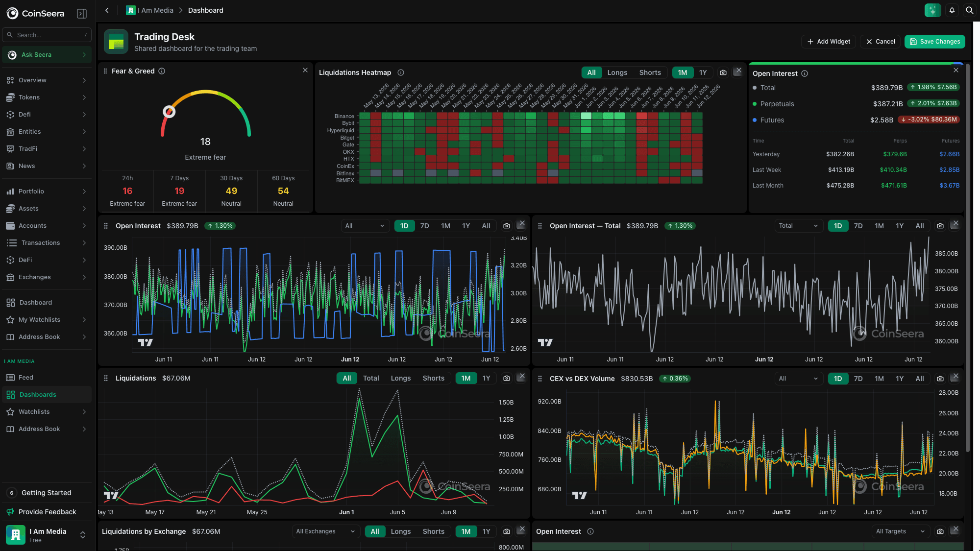Open Fear & Greed info icon

tap(162, 71)
